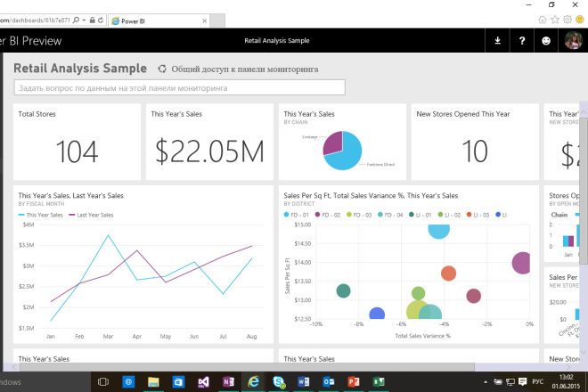Click the FD - 01 legend color swatch
Screen dimensions: 588x392
287,215
